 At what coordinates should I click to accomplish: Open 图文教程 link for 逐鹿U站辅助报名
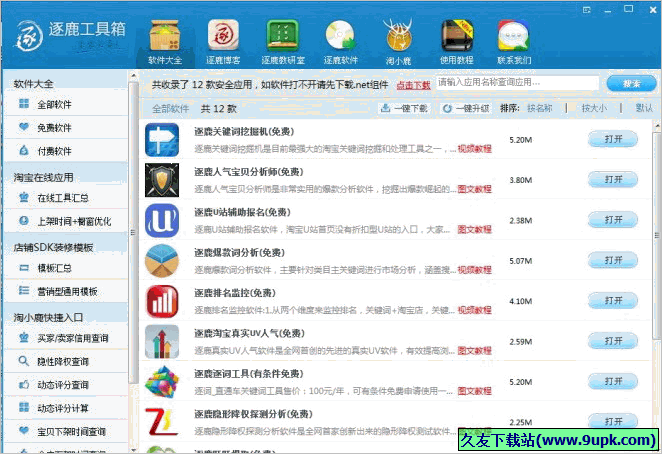pos(475,229)
